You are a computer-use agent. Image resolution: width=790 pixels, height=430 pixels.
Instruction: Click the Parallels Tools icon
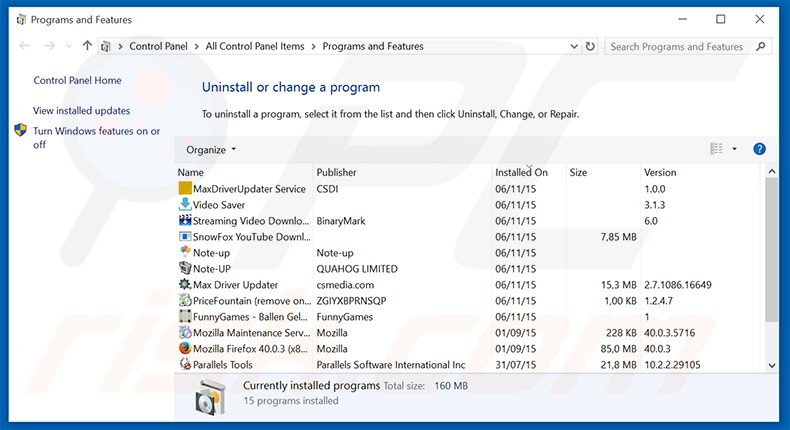(x=185, y=364)
